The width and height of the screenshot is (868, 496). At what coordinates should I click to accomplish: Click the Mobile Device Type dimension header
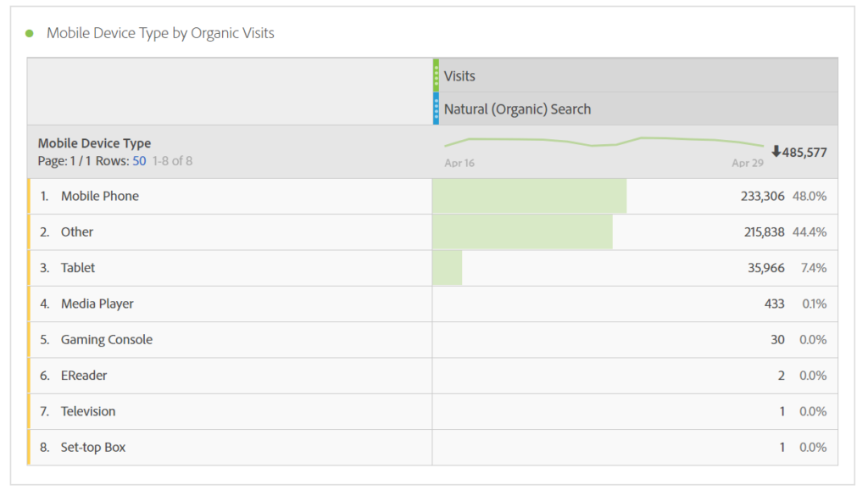coord(94,143)
